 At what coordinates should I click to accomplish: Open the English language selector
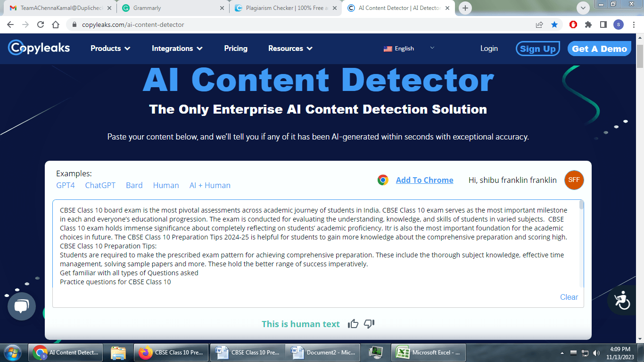tap(409, 48)
